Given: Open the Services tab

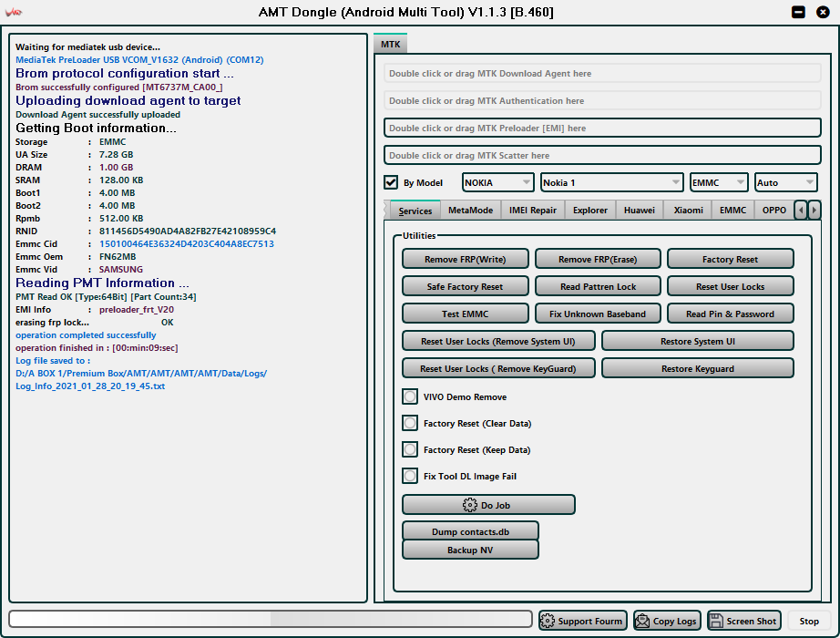Looking at the screenshot, I should pyautogui.click(x=415, y=211).
